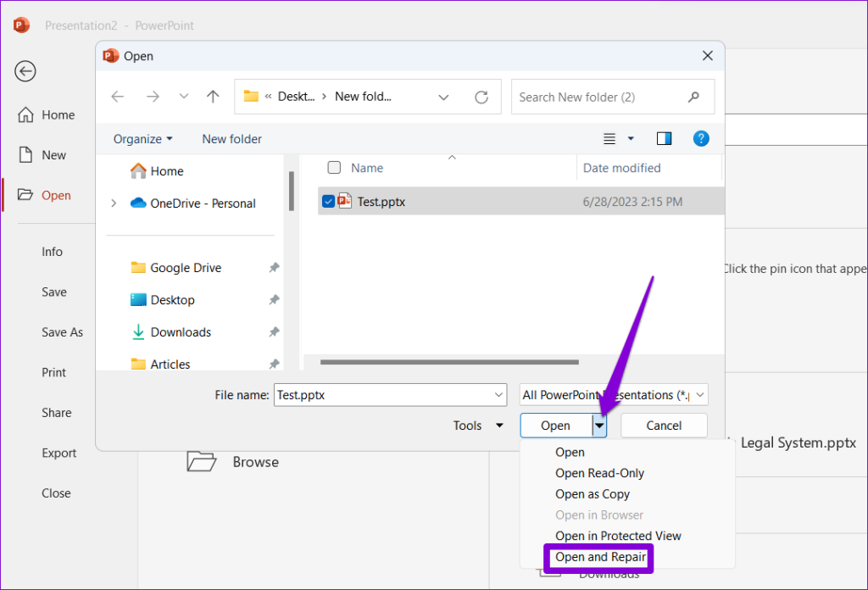Click the help question mark icon
This screenshot has width=868, height=590.
(701, 138)
